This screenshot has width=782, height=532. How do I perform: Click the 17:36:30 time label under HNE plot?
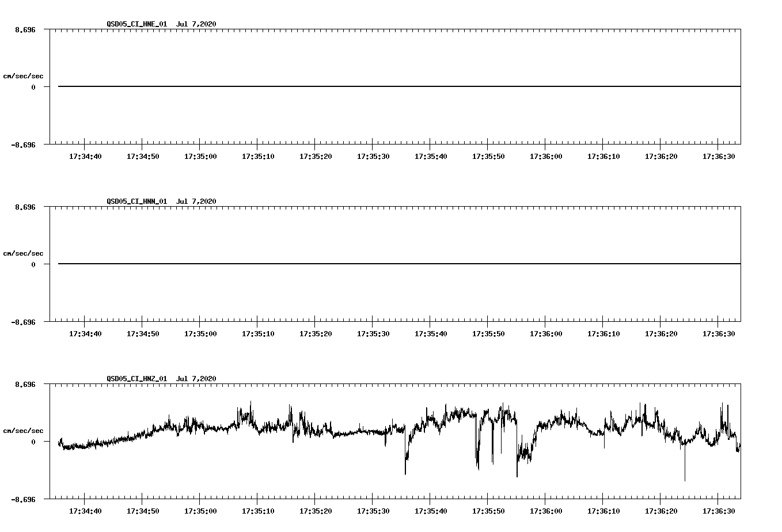tap(719, 156)
